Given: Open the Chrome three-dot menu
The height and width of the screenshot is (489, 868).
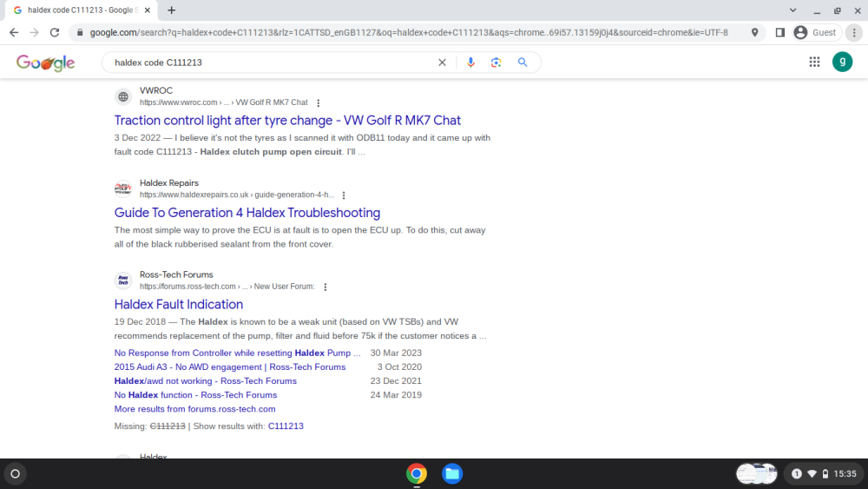Looking at the screenshot, I should (x=854, y=33).
